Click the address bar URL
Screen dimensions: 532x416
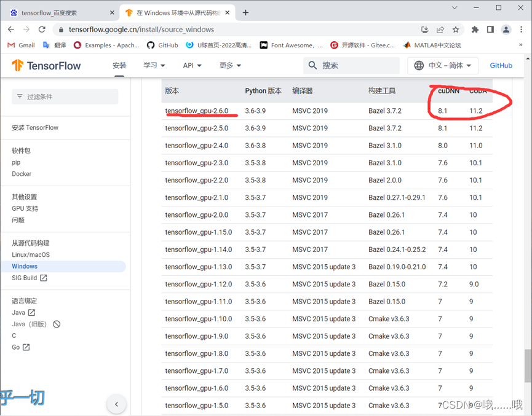[141, 29]
